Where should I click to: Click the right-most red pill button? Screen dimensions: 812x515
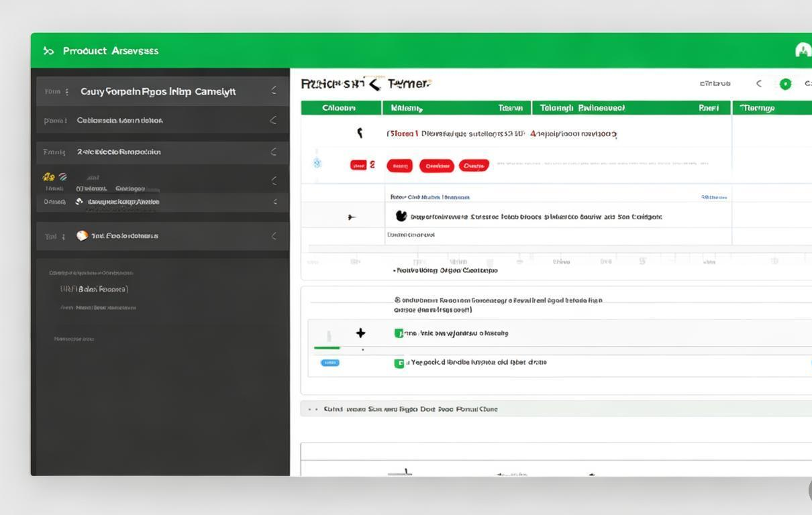coord(474,166)
